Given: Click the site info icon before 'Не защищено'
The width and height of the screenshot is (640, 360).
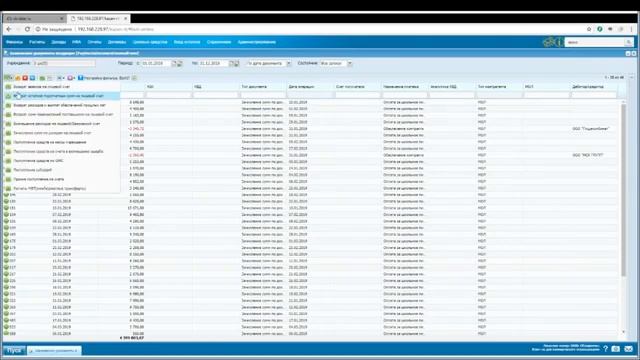Looking at the screenshot, I should (38, 29).
